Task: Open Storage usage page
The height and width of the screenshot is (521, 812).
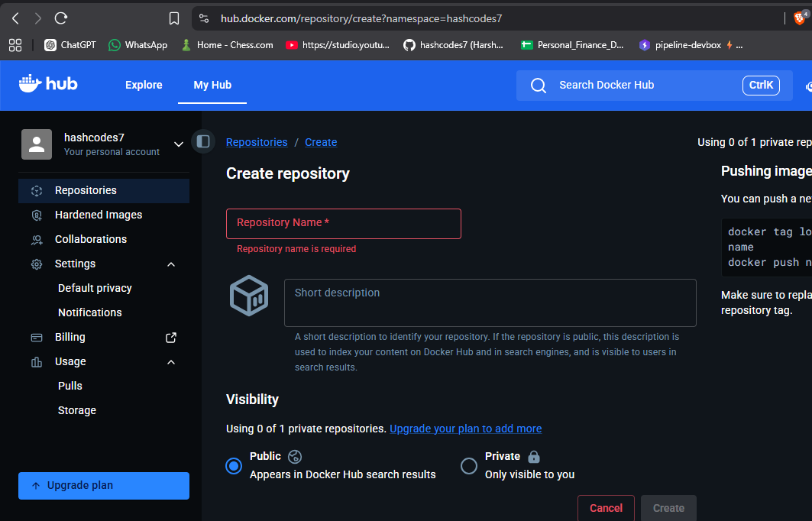Action: (x=77, y=410)
